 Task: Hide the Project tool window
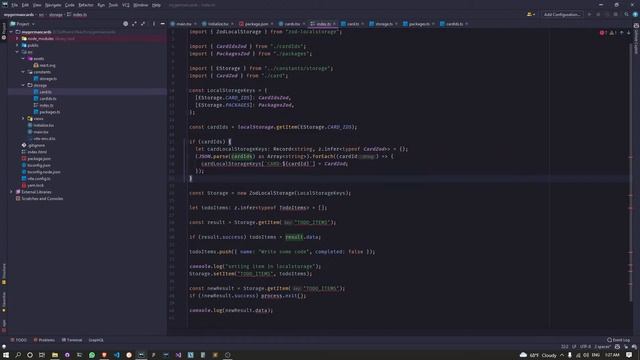[162, 24]
